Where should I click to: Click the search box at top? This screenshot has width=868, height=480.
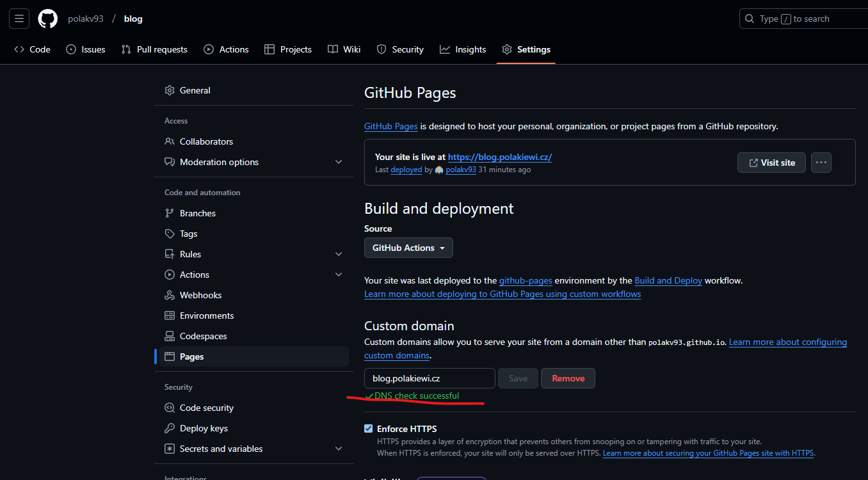803,19
